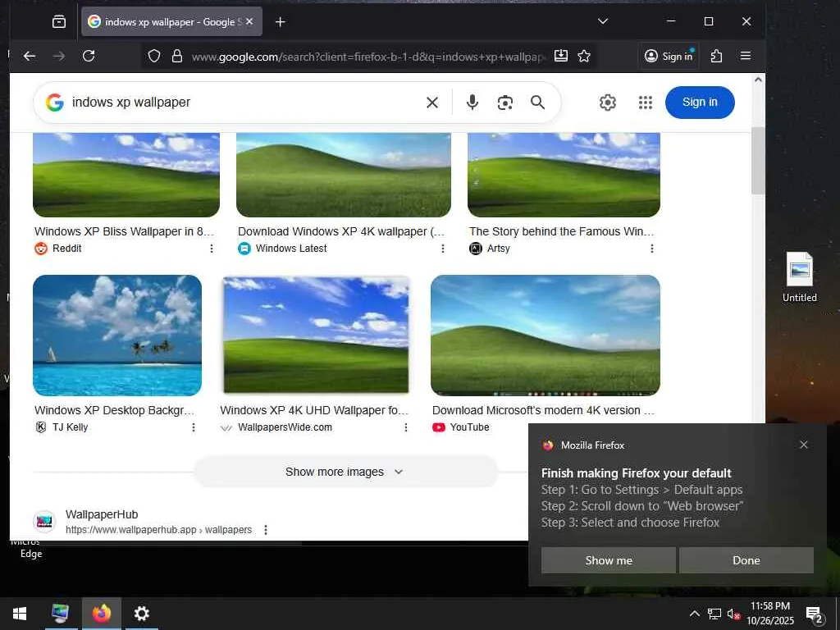Start voice search with microphone
840x630 pixels.
click(x=472, y=103)
